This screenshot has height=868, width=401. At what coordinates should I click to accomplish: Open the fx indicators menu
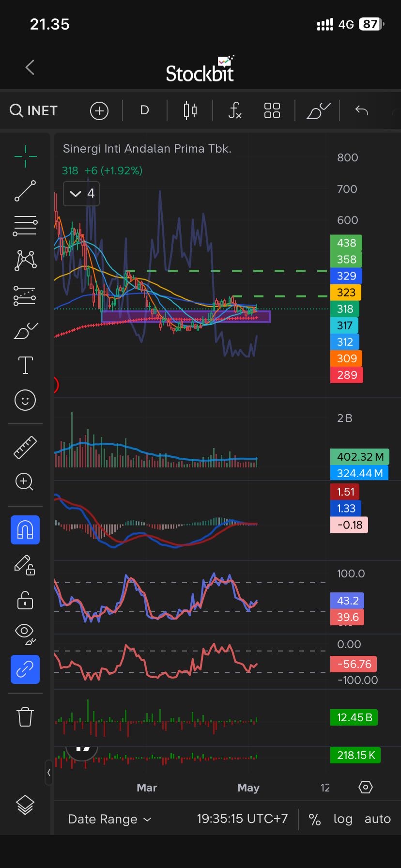click(x=235, y=110)
